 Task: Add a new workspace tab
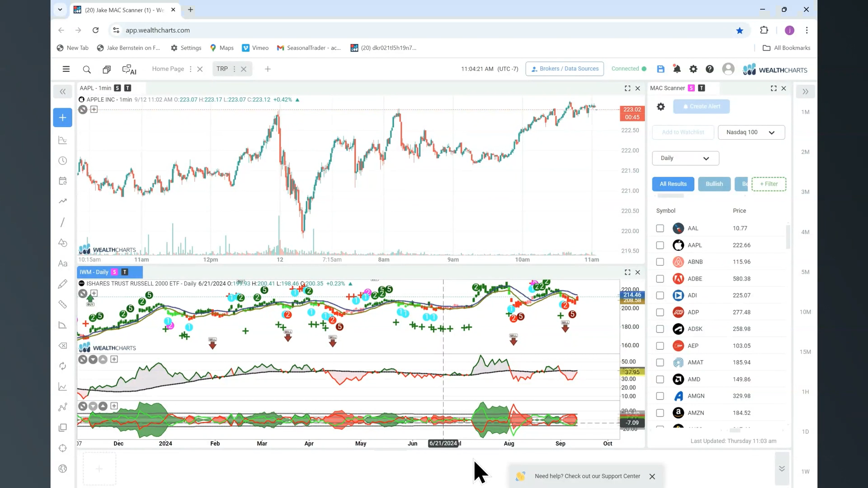[x=268, y=69]
